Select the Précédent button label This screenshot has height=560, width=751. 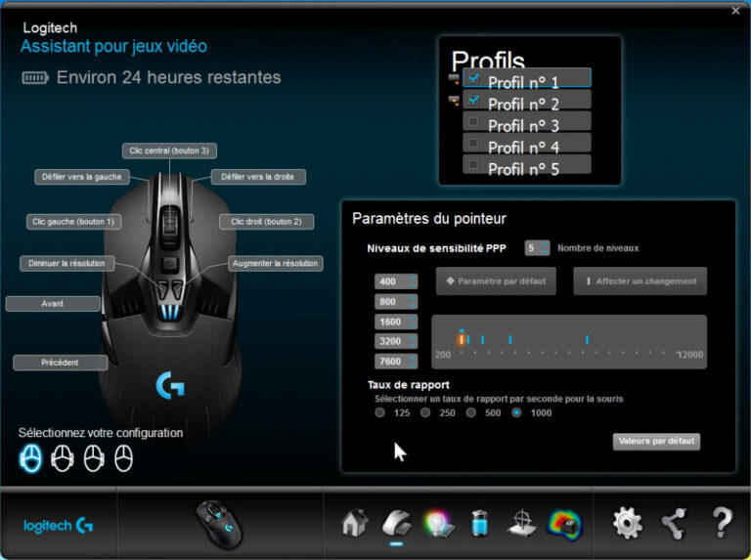[60, 363]
